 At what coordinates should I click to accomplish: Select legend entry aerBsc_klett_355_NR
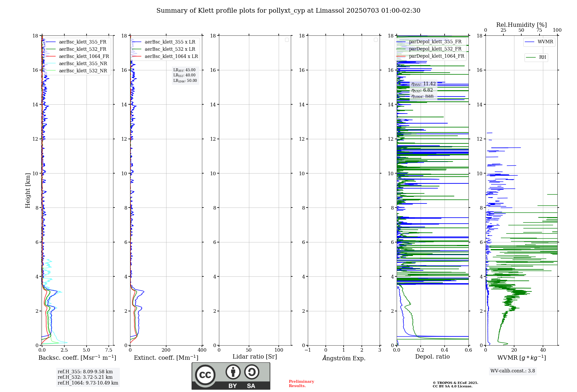[77, 64]
